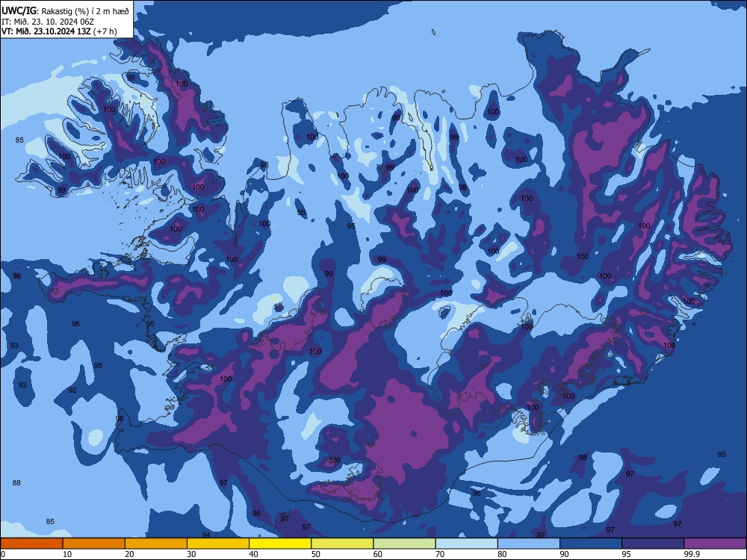Click the pale blue 70–80 legend swatch
Image resolution: width=747 pixels, height=560 pixels.
click(x=466, y=544)
